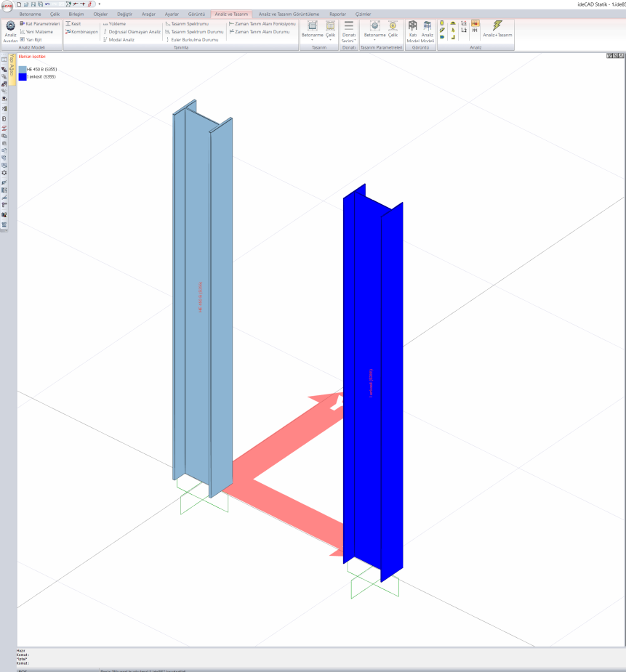Click red I-beam icon in left toolbar
The width and height of the screenshot is (626, 672).
pyautogui.click(x=4, y=128)
